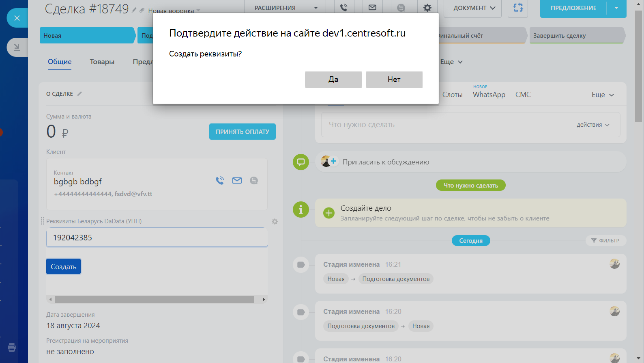The width and height of the screenshot is (644, 363).
Task: Select the Новая stage in the pipeline bar
Action: click(87, 35)
